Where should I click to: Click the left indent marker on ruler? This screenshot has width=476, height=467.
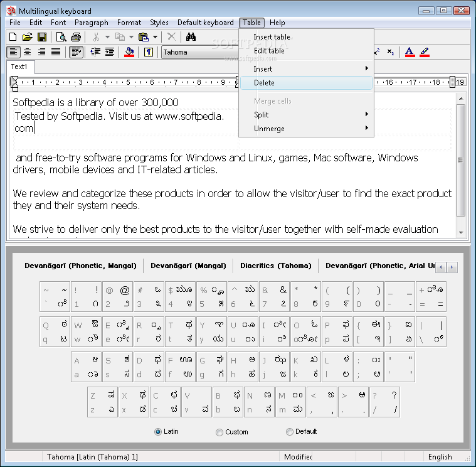tap(14, 89)
